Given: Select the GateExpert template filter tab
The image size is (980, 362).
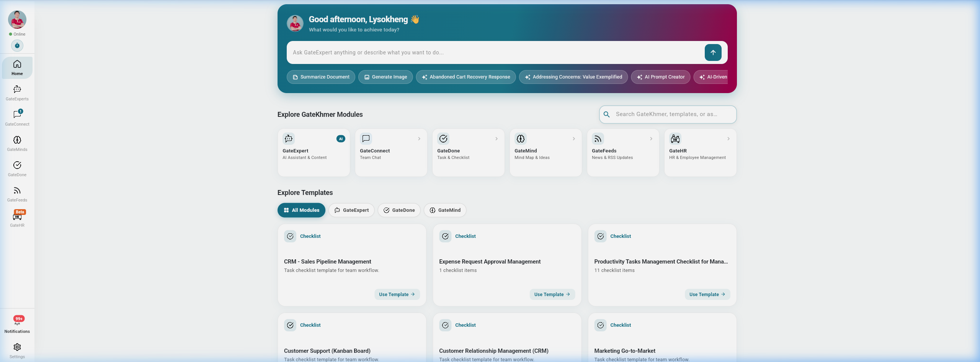Looking at the screenshot, I should [351, 210].
